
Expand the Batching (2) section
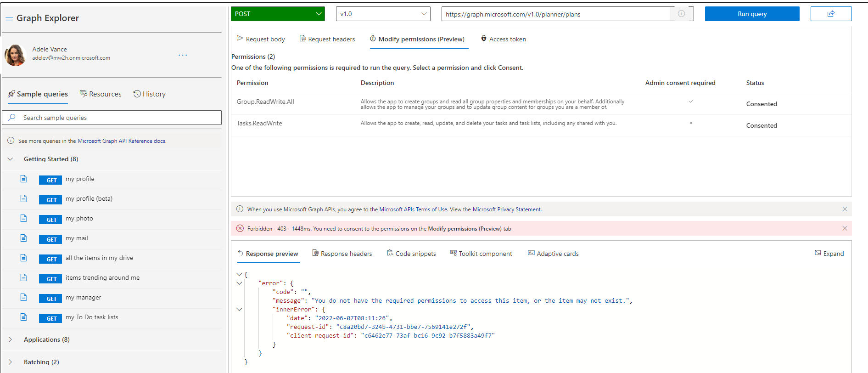tap(10, 362)
